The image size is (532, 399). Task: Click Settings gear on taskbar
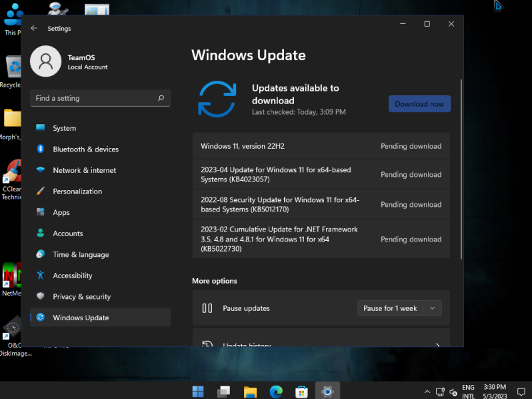tap(327, 392)
